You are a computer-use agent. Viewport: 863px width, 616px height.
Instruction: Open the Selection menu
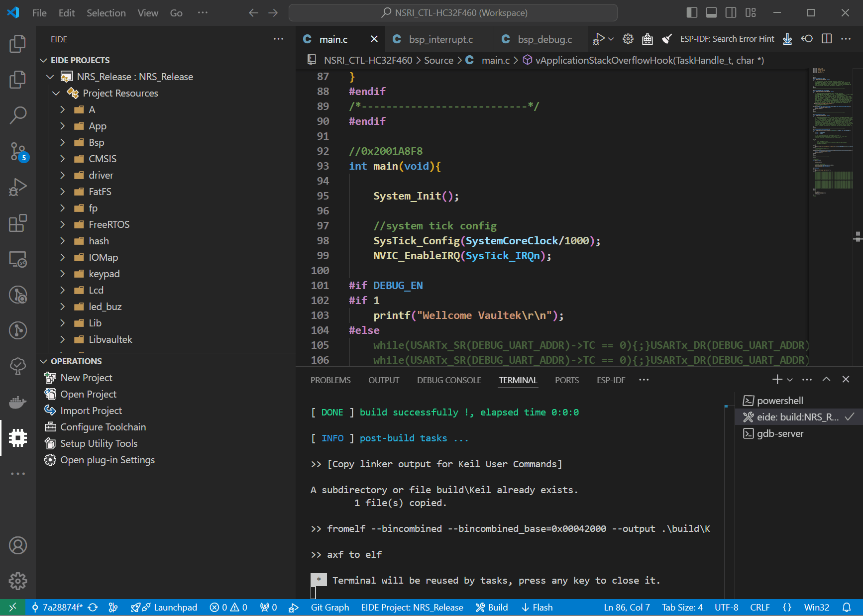coord(106,13)
